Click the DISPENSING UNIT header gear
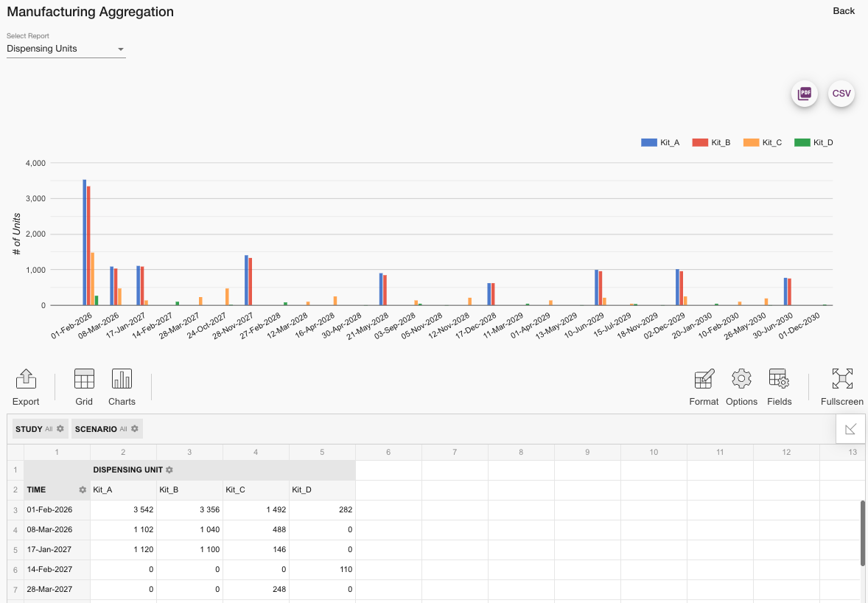Viewport: 868px width, 603px height. pos(169,470)
